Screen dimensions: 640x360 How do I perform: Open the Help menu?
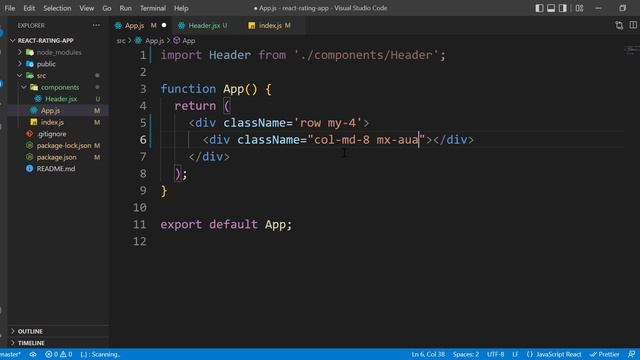point(181,8)
